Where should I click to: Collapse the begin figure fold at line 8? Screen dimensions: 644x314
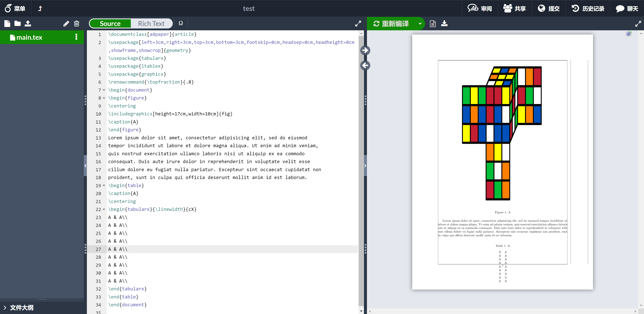104,98
